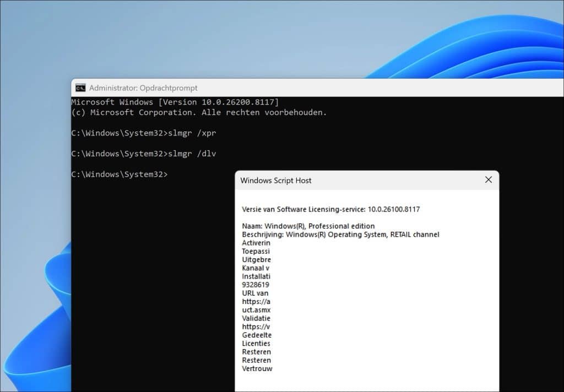Click the uct.asmx text line
564x392 pixels.
(x=256, y=310)
